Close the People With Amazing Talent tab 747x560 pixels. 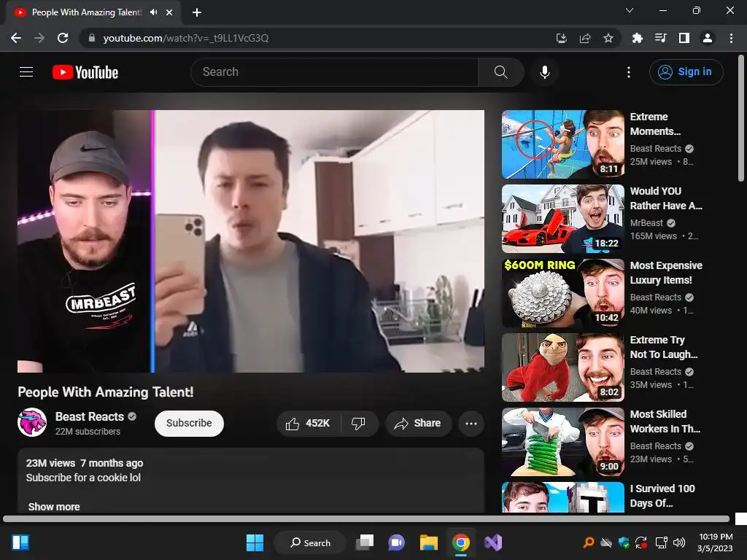point(169,12)
